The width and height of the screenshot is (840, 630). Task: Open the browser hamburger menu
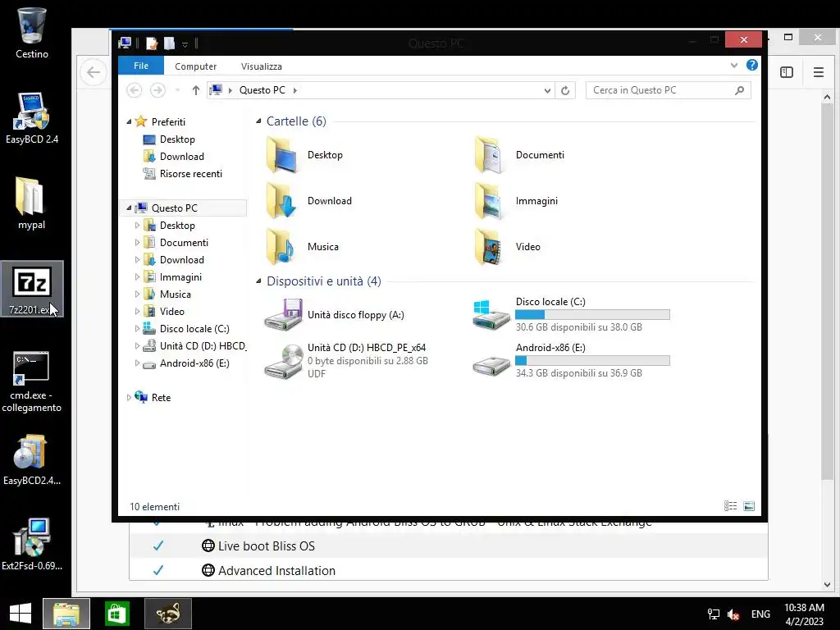tap(819, 72)
